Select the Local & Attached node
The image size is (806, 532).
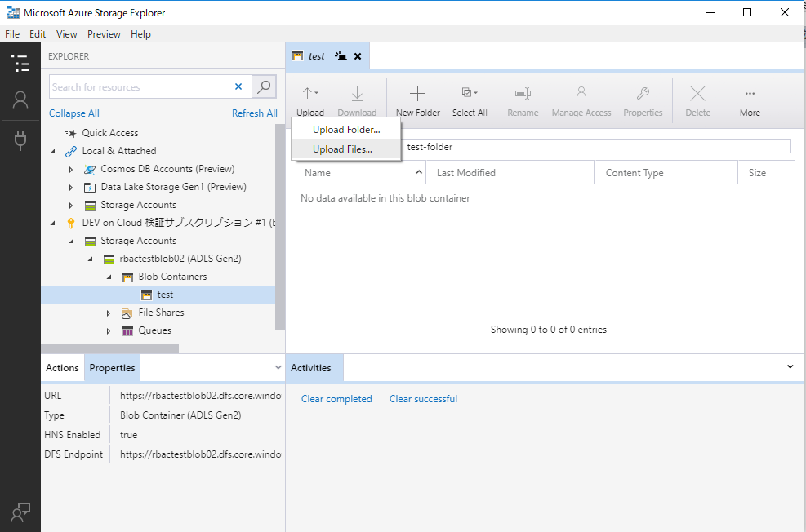119,151
